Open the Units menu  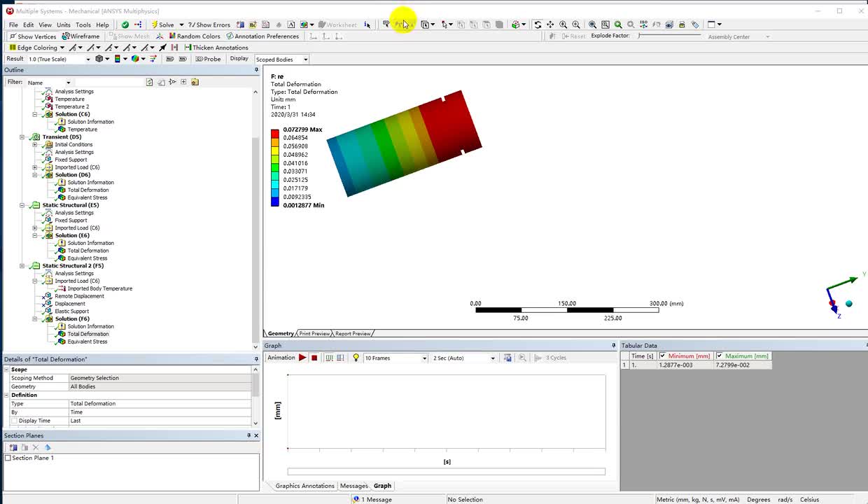(64, 24)
